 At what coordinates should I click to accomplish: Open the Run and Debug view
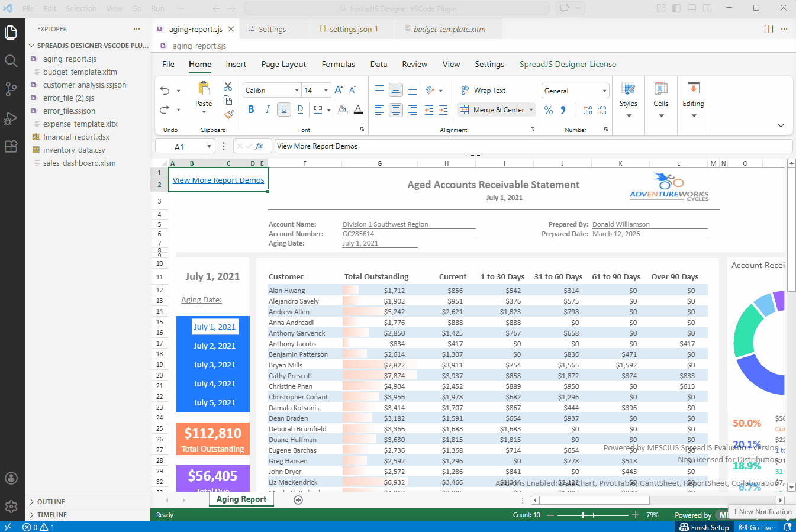click(11, 118)
